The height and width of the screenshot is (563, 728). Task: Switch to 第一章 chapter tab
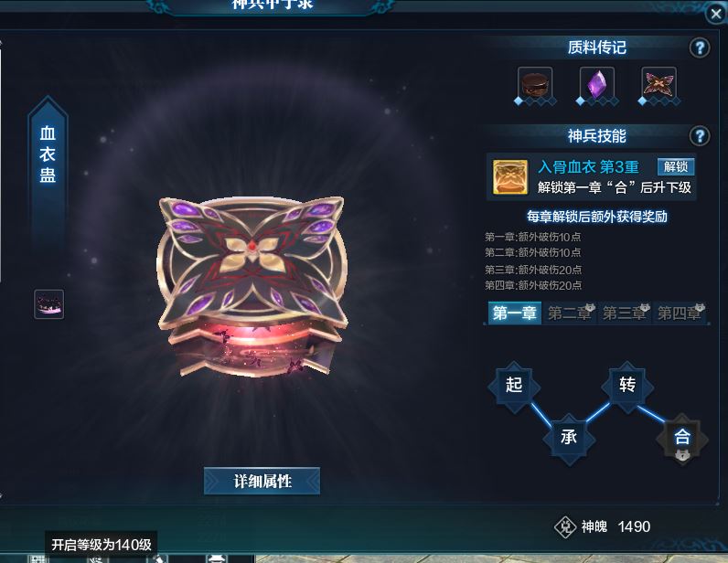[x=514, y=313]
